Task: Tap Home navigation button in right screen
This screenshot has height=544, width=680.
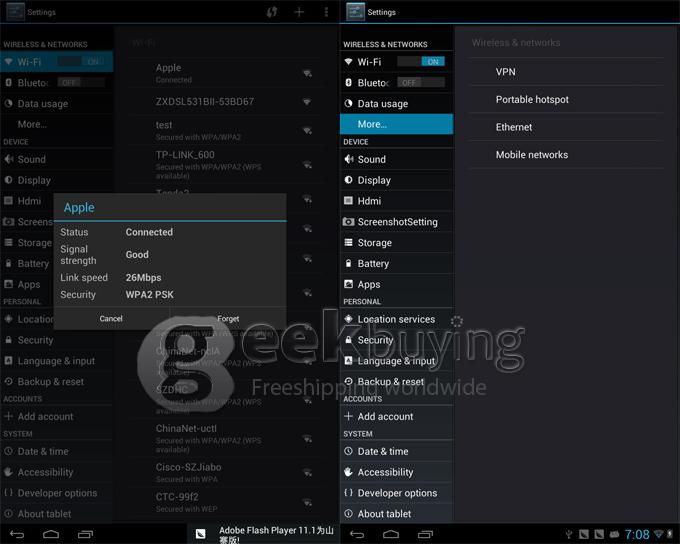Action: pyautogui.click(x=391, y=534)
